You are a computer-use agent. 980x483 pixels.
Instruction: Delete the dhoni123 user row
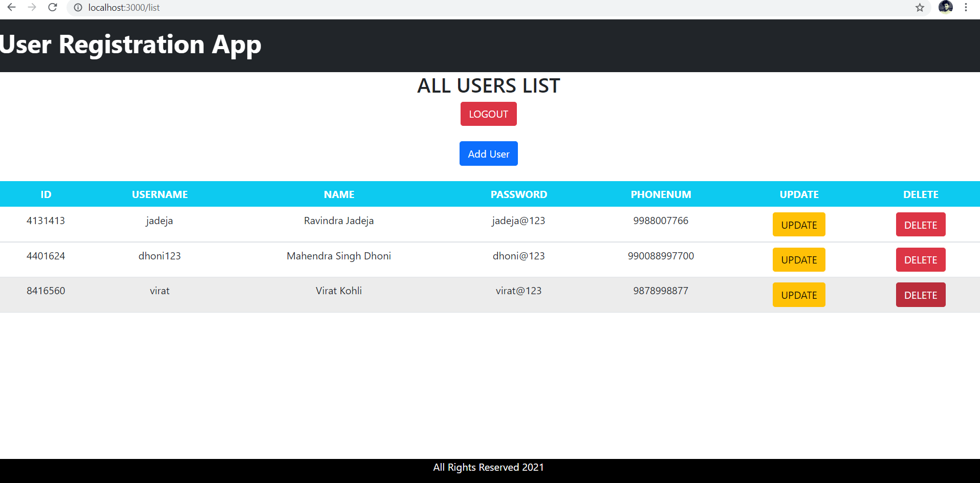coord(921,259)
